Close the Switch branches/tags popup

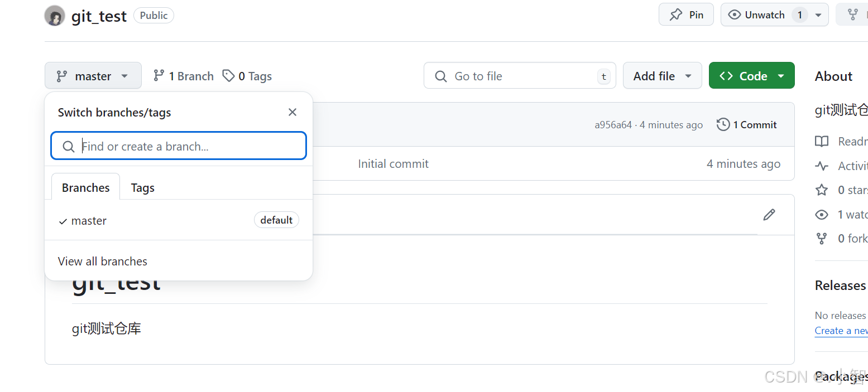[292, 112]
